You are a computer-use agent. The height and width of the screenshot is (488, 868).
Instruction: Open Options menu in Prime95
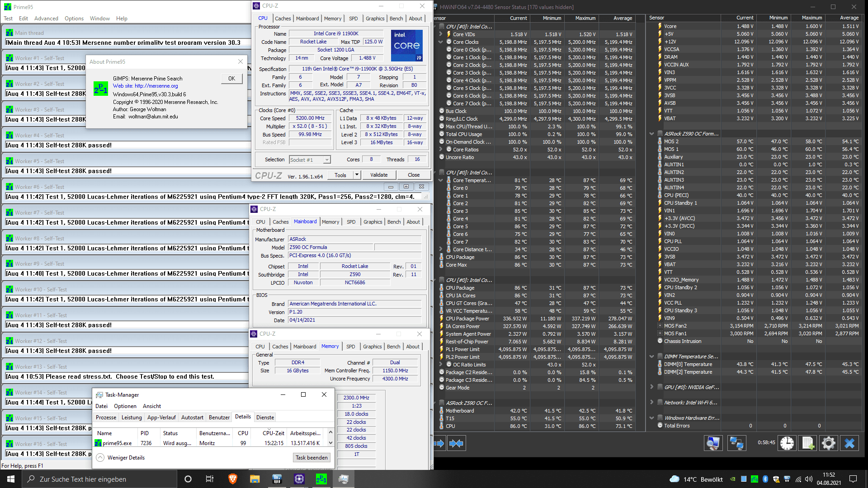(74, 19)
